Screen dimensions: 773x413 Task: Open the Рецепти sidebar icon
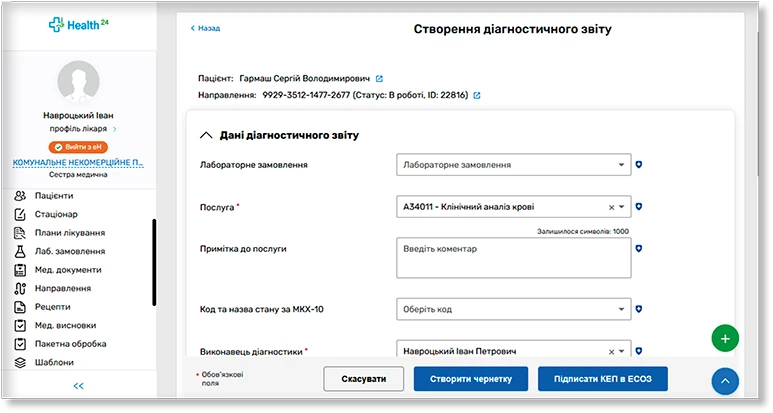[x=20, y=307]
